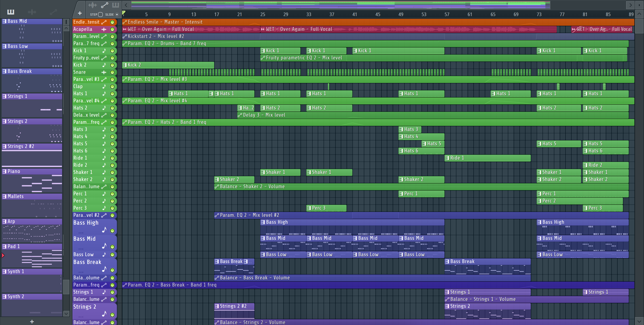644x325 pixels.
Task: Select the Ride 1 clip in playlist
Action: (487, 158)
